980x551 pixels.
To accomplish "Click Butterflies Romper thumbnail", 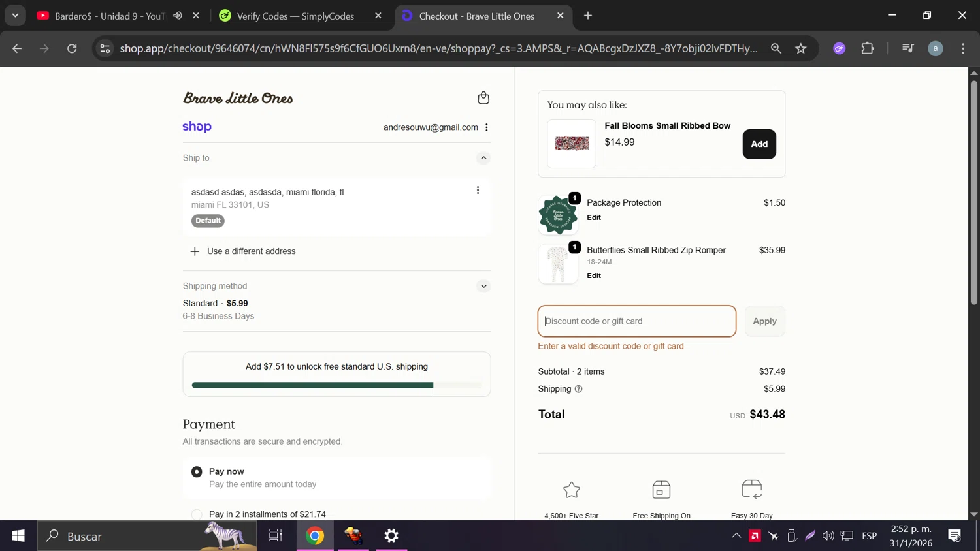I will coord(558,264).
